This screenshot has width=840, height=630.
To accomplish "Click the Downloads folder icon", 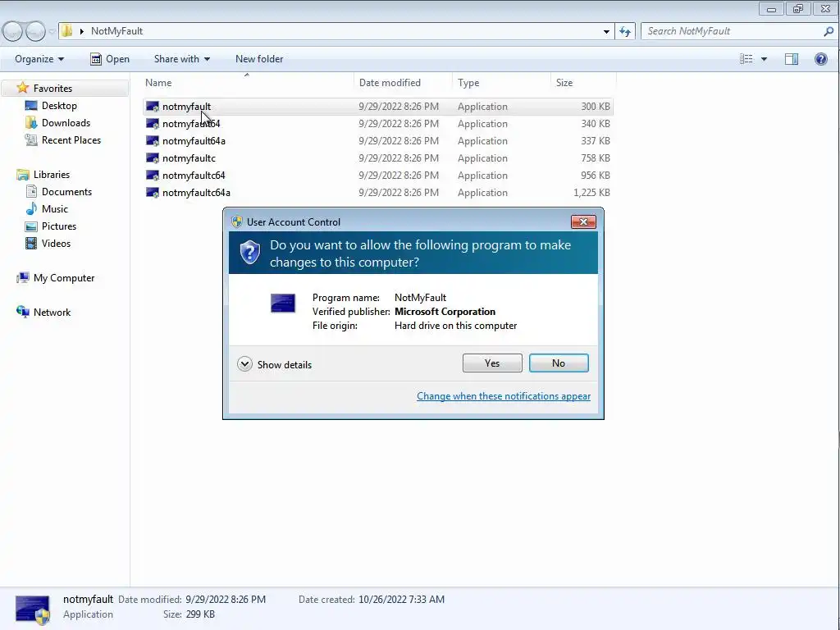I will 32,123.
